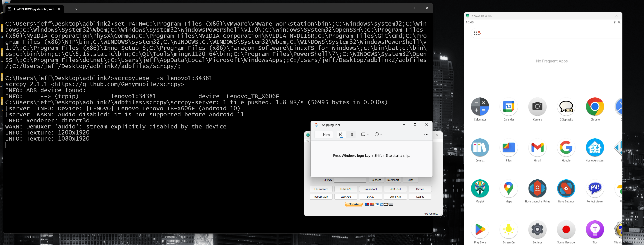Screen dimensions: 644x245
Task: Open the Google app
Action: click(x=566, y=148)
